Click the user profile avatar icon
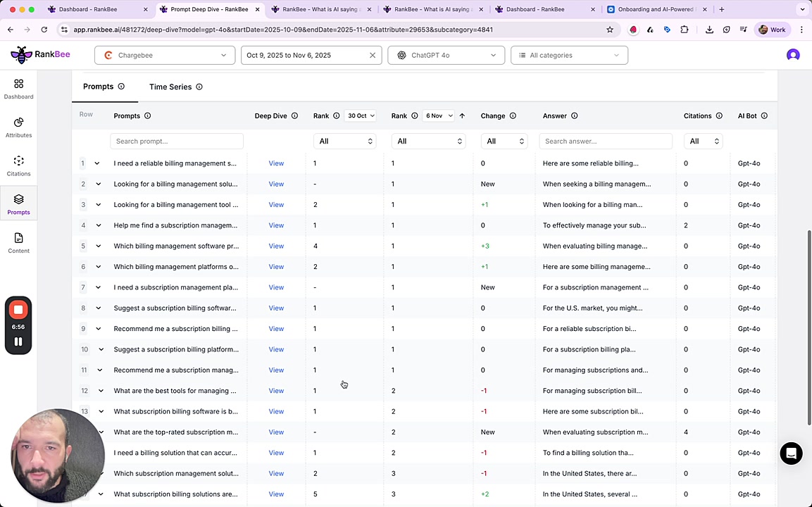 pyautogui.click(x=793, y=55)
